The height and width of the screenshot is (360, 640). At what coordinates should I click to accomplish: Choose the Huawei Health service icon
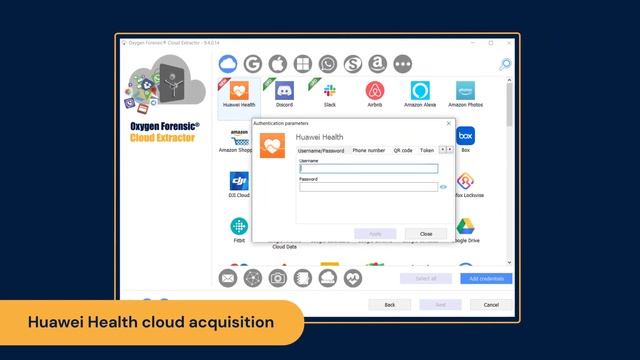[239, 91]
